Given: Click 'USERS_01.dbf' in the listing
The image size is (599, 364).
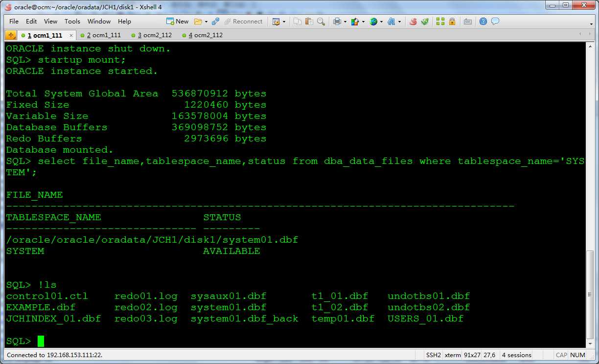Looking at the screenshot, I should [425, 318].
